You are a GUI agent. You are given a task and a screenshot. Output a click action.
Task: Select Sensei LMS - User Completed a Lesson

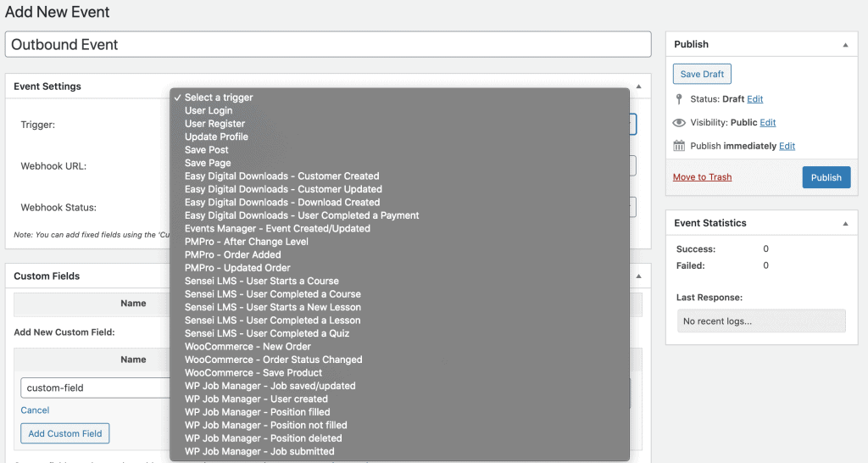[399, 320]
